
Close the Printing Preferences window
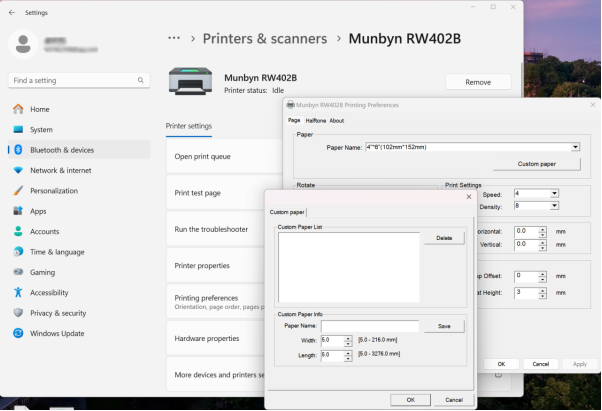[592, 105]
